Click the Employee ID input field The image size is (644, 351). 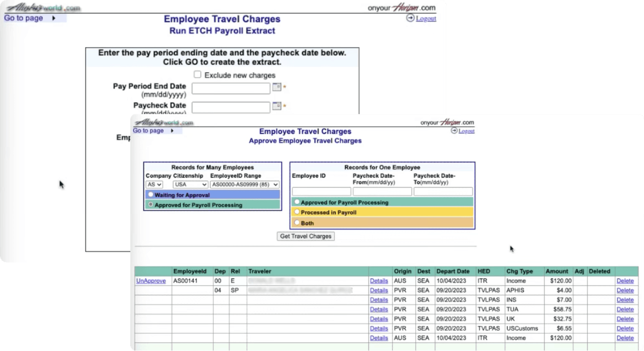[321, 191]
